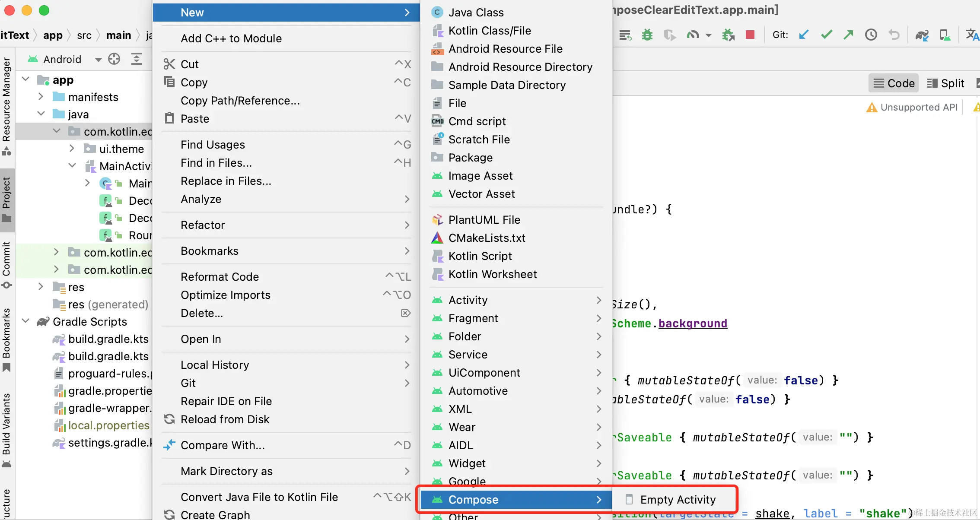Click the Git commit green checkmark
The width and height of the screenshot is (980, 520).
click(x=826, y=35)
